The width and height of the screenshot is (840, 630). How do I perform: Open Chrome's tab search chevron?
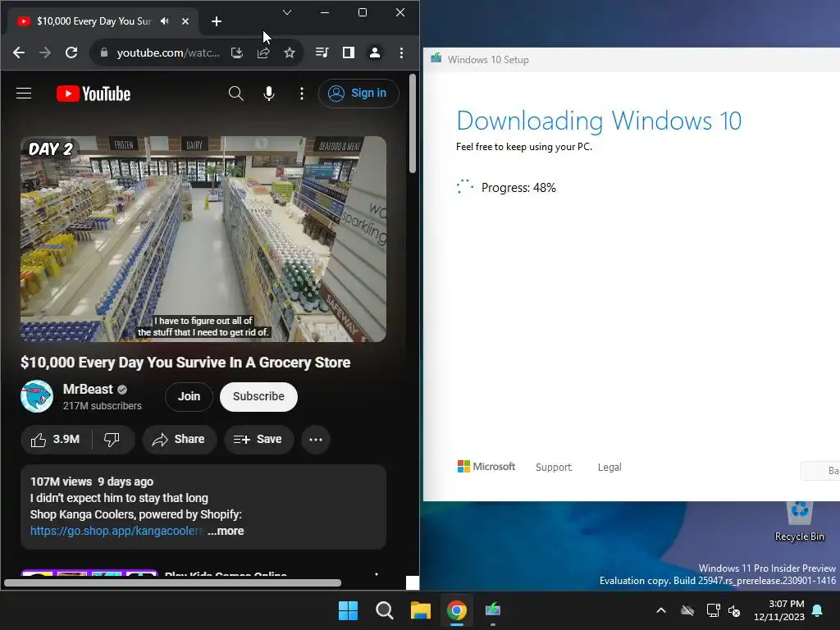[x=287, y=12]
